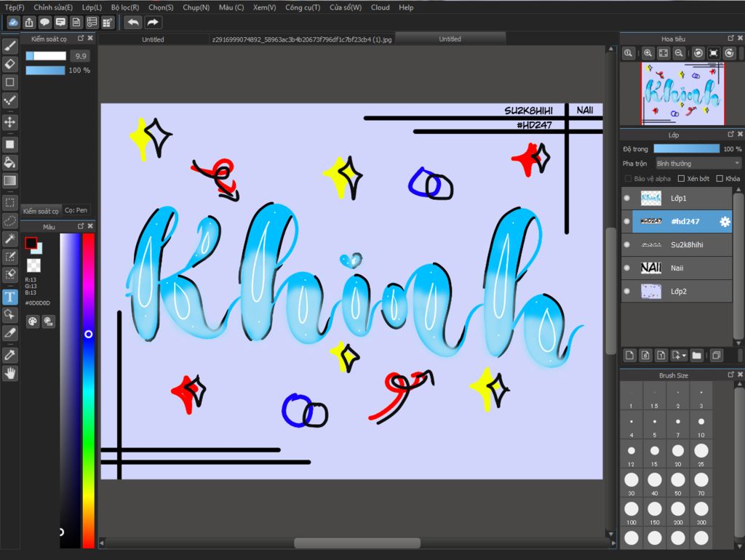Viewport: 745px width, 560px height.
Task: Toggle visibility of Lớp2 layer
Action: point(626,291)
